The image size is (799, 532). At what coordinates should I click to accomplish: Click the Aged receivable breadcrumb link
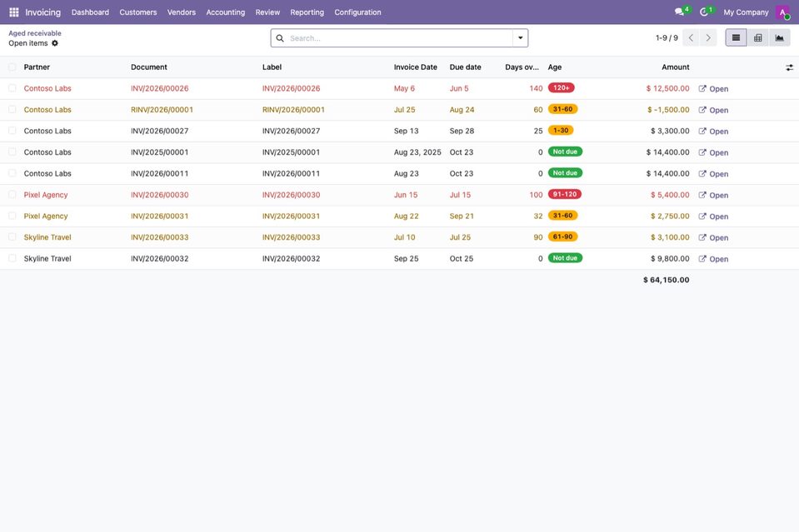click(x=35, y=33)
